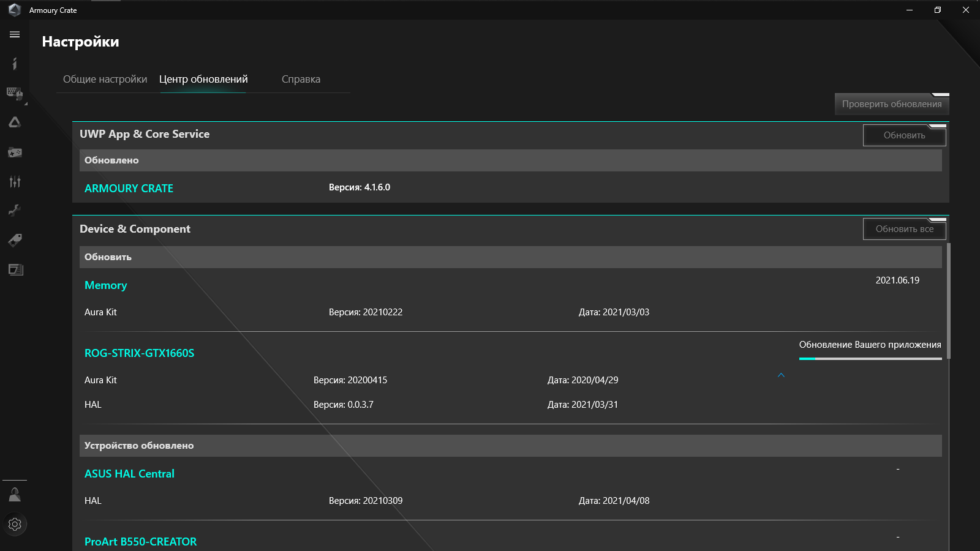The height and width of the screenshot is (551, 980).
Task: Click the Дата: 2021/04/08 text
Action: click(614, 501)
